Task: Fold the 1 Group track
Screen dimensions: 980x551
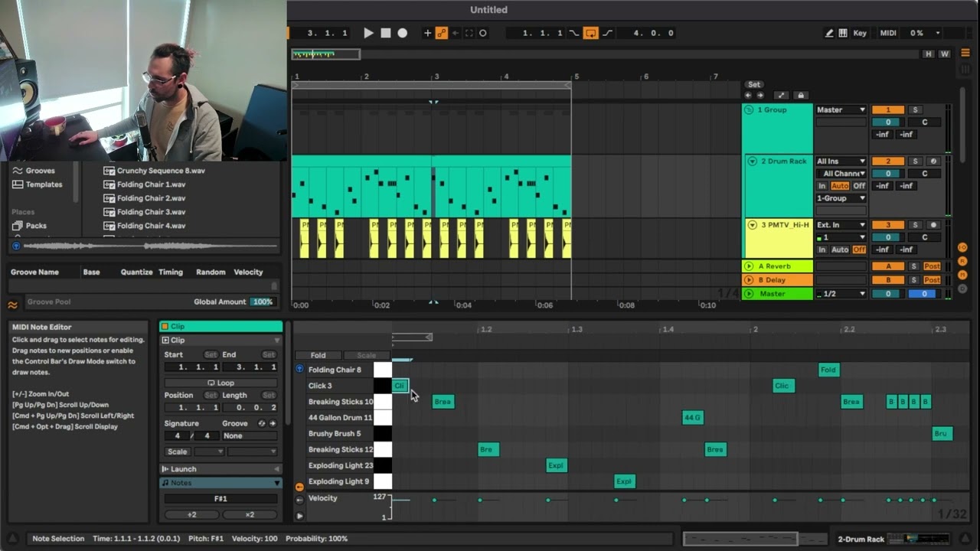Action: tap(750, 110)
